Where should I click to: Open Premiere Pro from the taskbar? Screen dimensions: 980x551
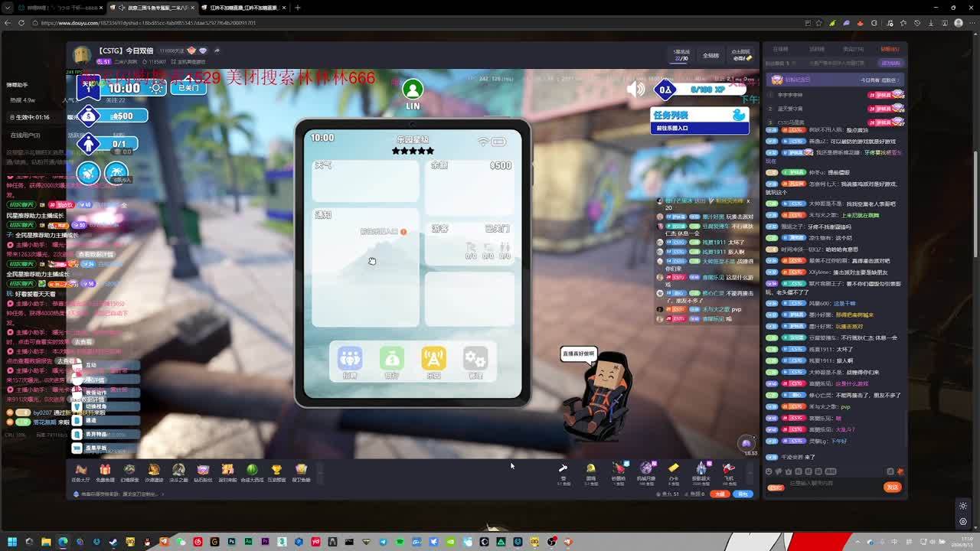[x=265, y=542]
